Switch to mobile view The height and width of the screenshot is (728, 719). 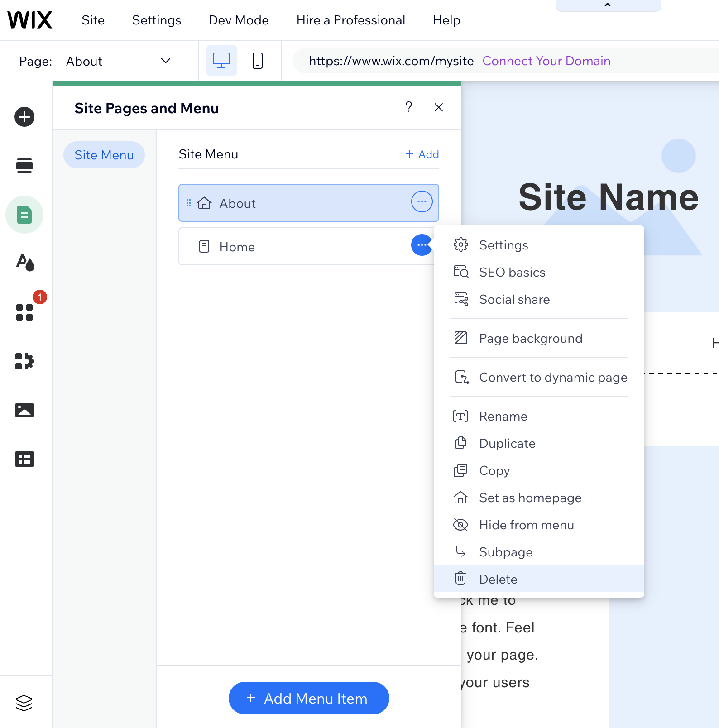click(257, 61)
